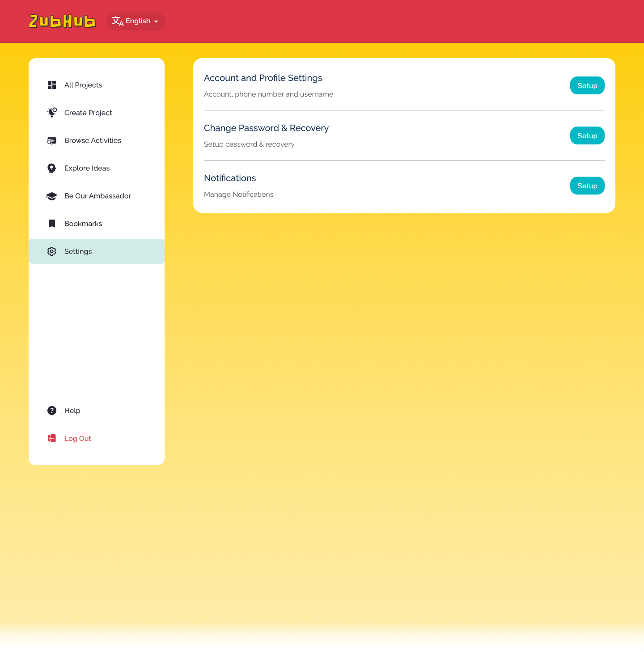Image resolution: width=644 pixels, height=652 pixels.
Task: Click the Log Out exit icon
Action: pos(51,438)
